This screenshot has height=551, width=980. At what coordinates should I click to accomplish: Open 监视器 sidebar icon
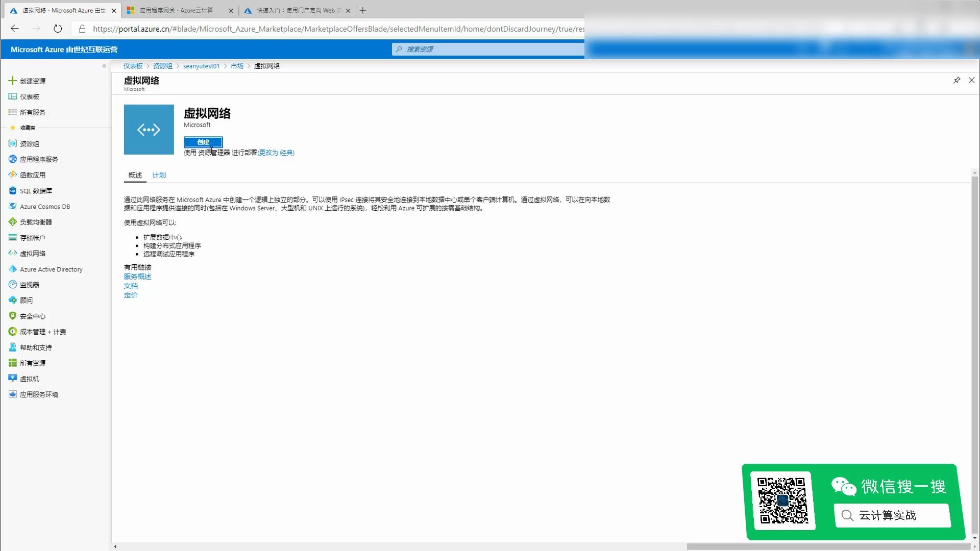point(13,285)
